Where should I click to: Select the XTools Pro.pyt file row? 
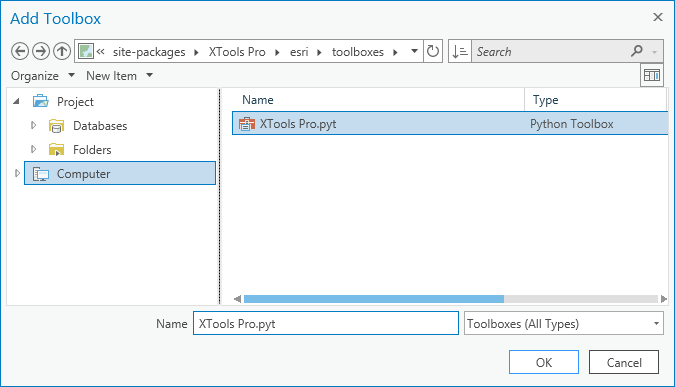450,123
